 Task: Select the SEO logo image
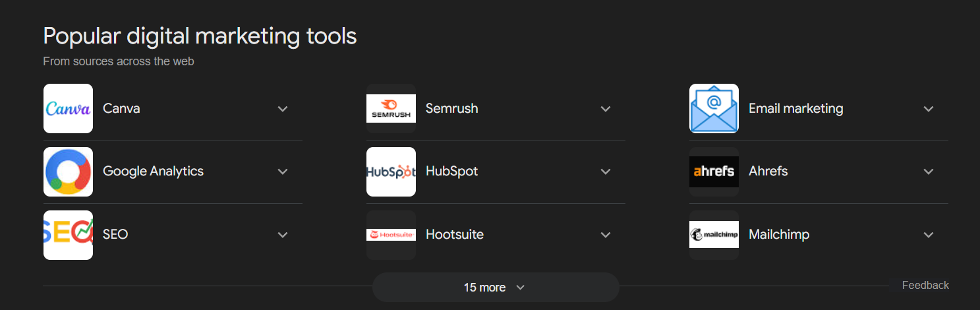point(68,235)
